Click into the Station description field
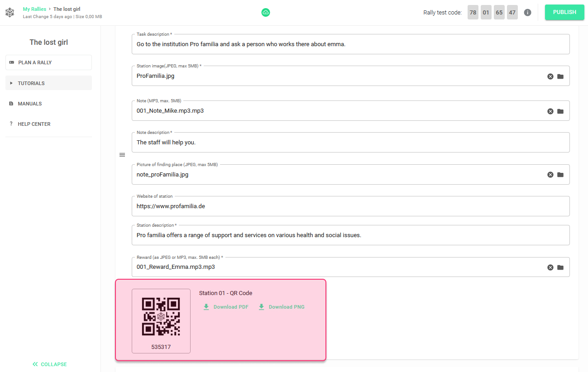The width and height of the screenshot is (588, 372). 351,235
